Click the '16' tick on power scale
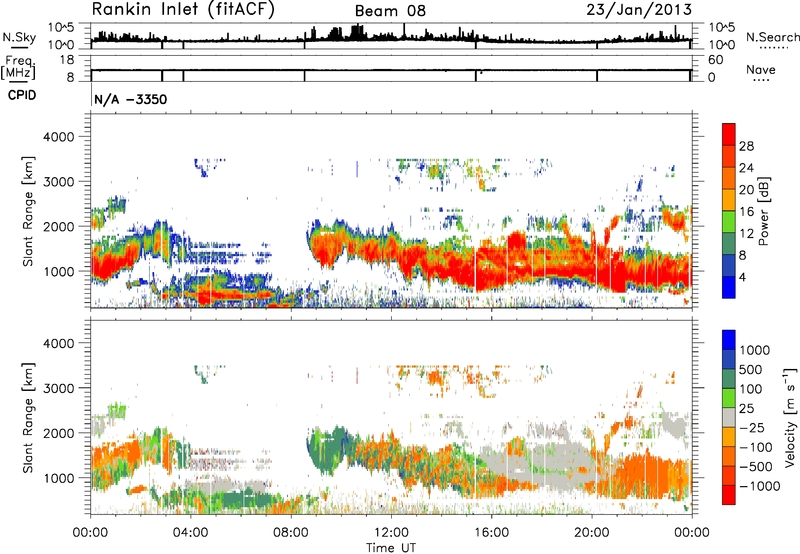The width and height of the screenshot is (800, 554). click(x=746, y=212)
